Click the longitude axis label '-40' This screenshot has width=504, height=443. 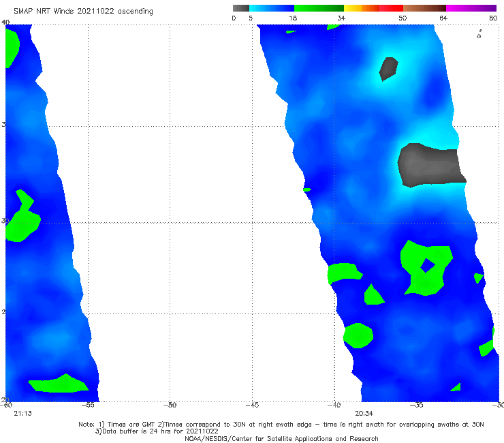pos(334,405)
